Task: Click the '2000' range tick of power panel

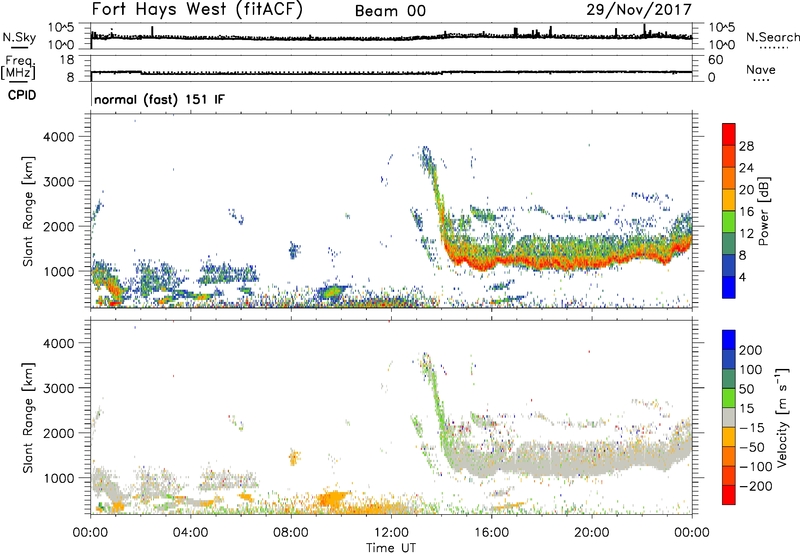Action: click(x=59, y=226)
